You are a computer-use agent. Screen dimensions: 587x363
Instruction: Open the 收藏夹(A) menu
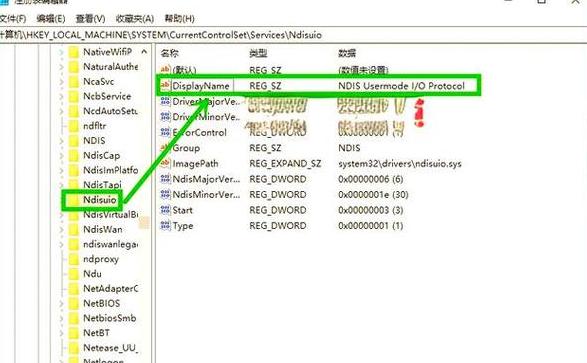coord(135,18)
